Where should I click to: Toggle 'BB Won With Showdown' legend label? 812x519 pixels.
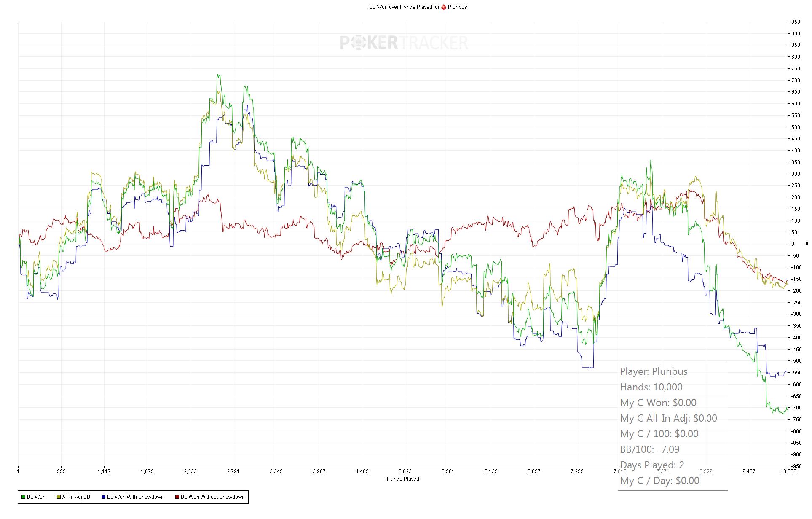[135, 497]
